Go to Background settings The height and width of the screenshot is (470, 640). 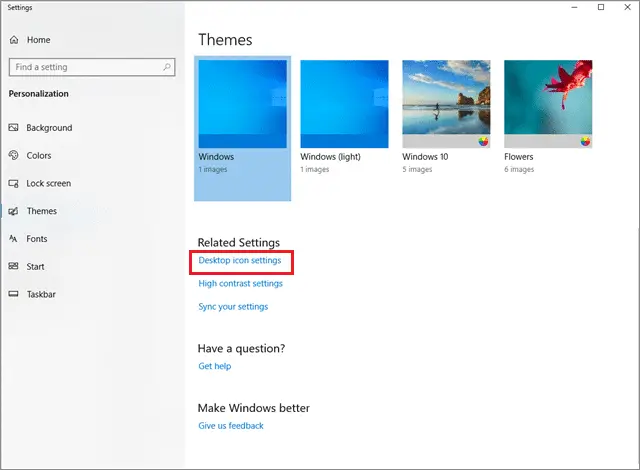click(x=49, y=128)
